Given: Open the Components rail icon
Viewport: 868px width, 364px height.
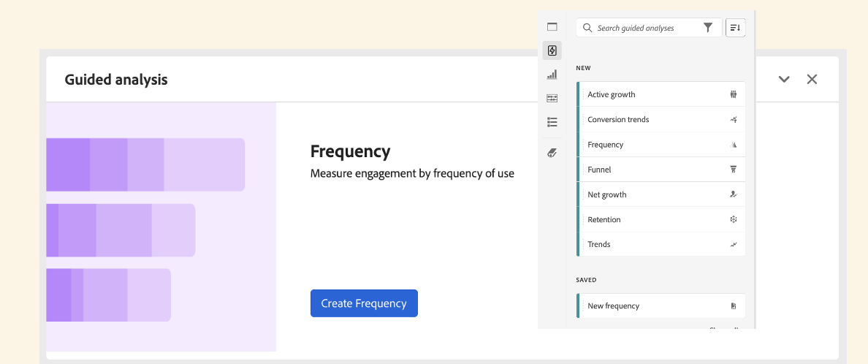Looking at the screenshot, I should 552,98.
